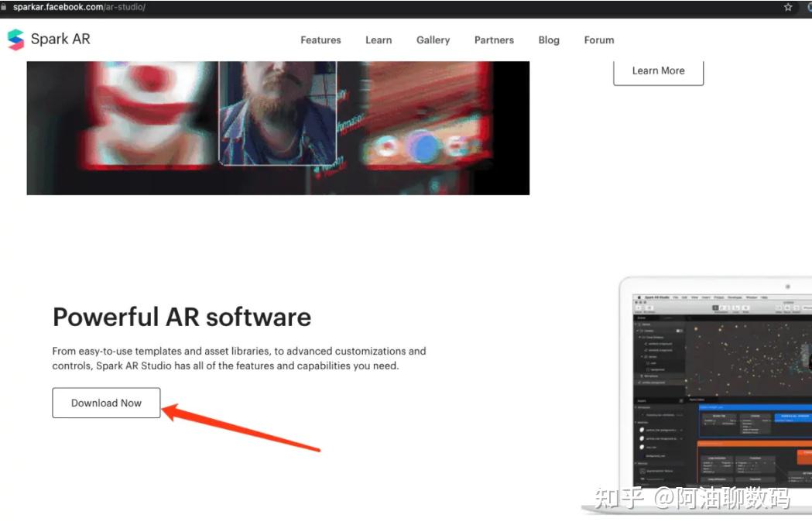
Task: Open the Learn navigation item
Action: click(379, 40)
